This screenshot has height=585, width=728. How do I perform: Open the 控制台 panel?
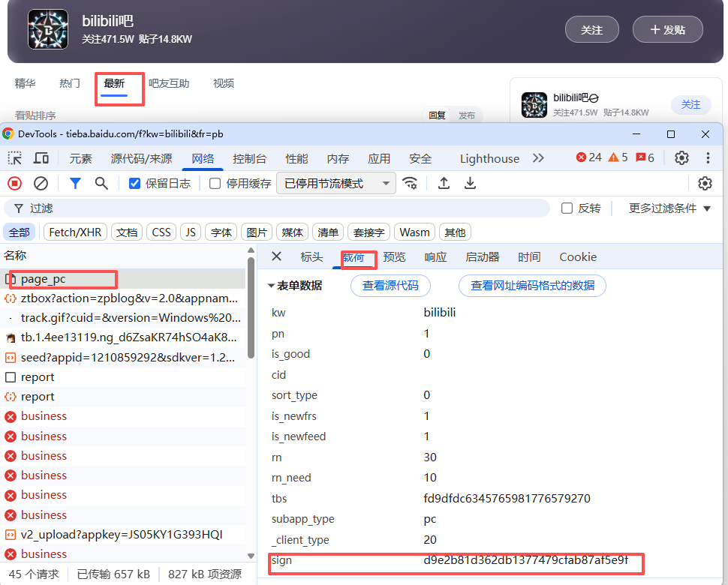(x=248, y=157)
